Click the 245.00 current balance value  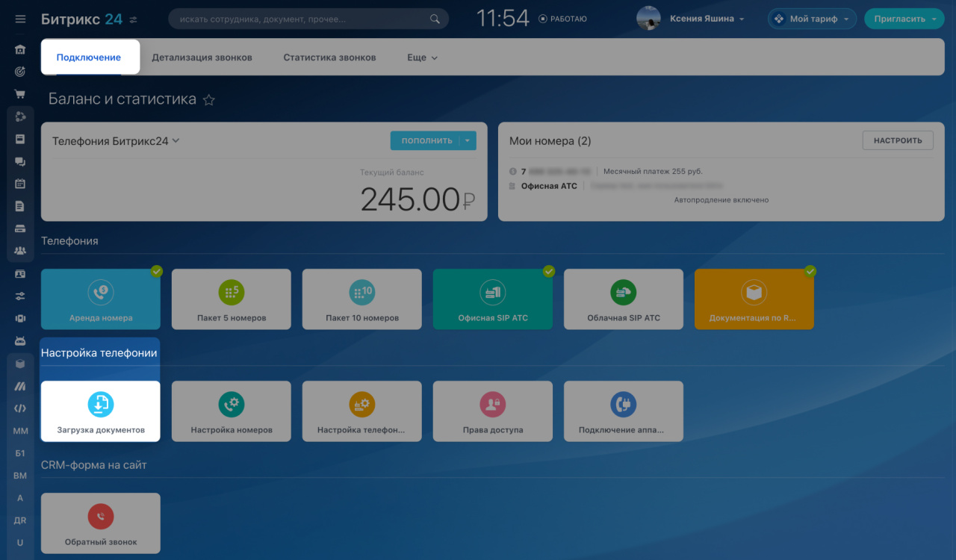410,199
